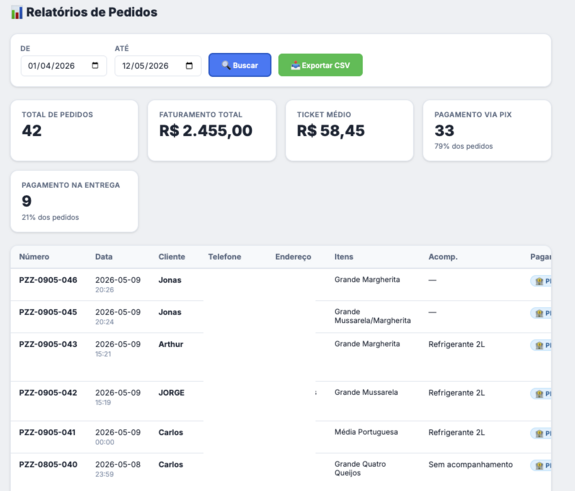Click 'Sem acompanhamento' cell
This screenshot has height=491, width=575.
[x=470, y=465]
